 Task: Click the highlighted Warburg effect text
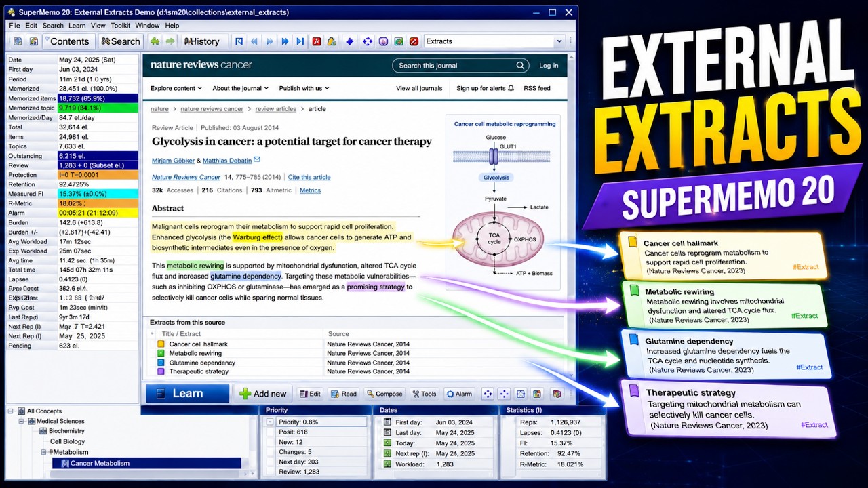(258, 237)
